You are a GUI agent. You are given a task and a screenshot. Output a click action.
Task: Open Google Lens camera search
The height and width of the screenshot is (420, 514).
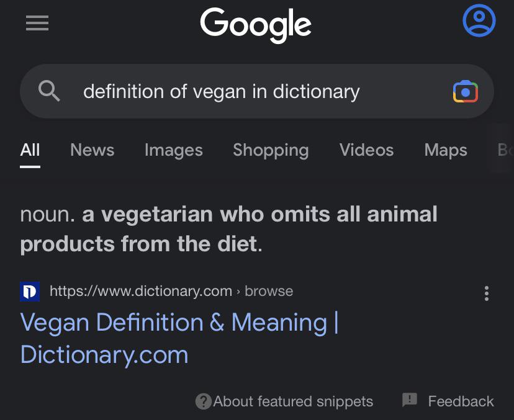tap(466, 91)
